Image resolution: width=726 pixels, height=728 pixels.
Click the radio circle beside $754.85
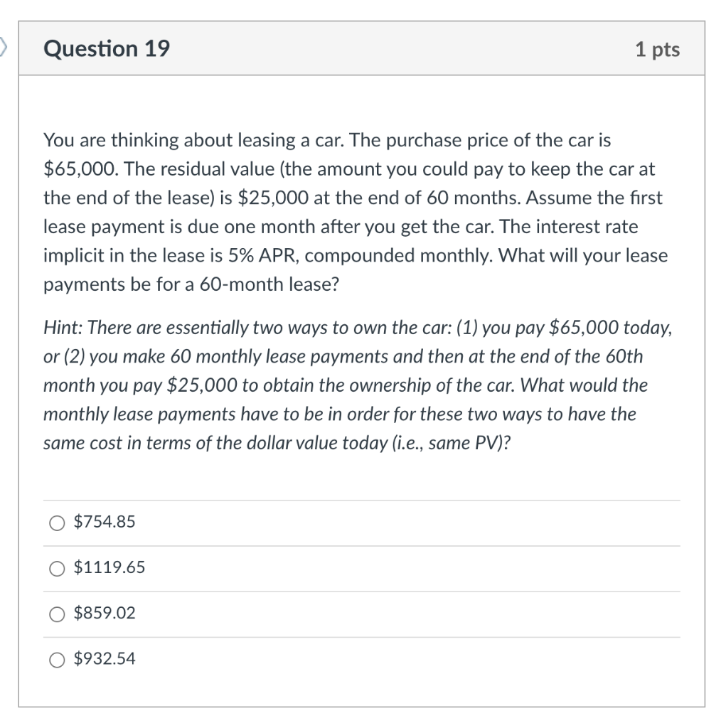(x=57, y=523)
